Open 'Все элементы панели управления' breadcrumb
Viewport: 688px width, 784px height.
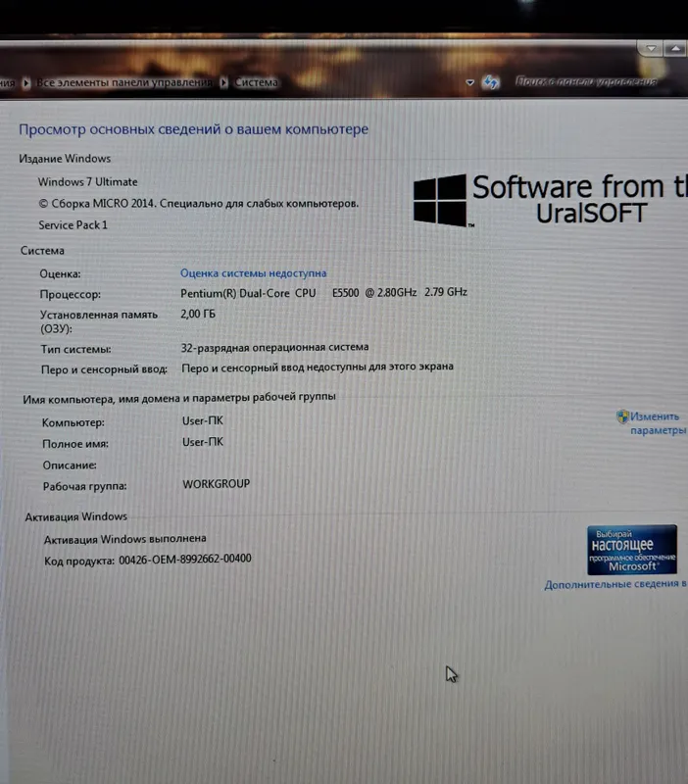click(x=124, y=82)
